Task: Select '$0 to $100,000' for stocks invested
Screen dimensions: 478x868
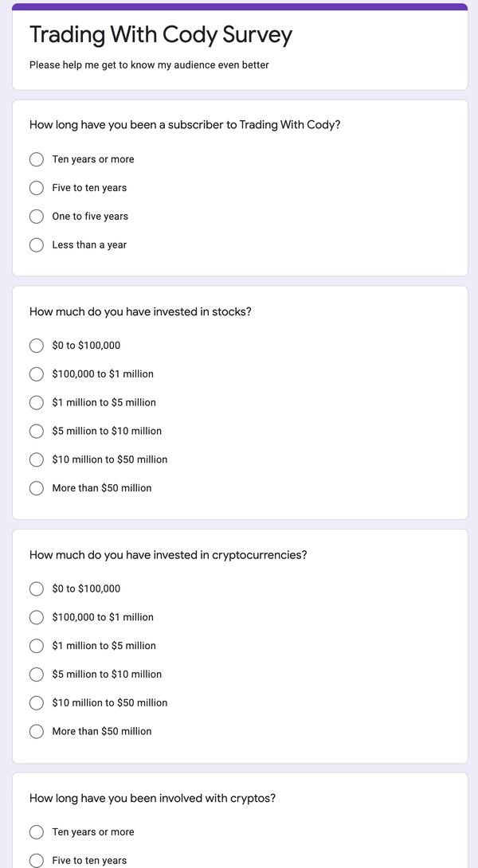Action: click(x=36, y=346)
